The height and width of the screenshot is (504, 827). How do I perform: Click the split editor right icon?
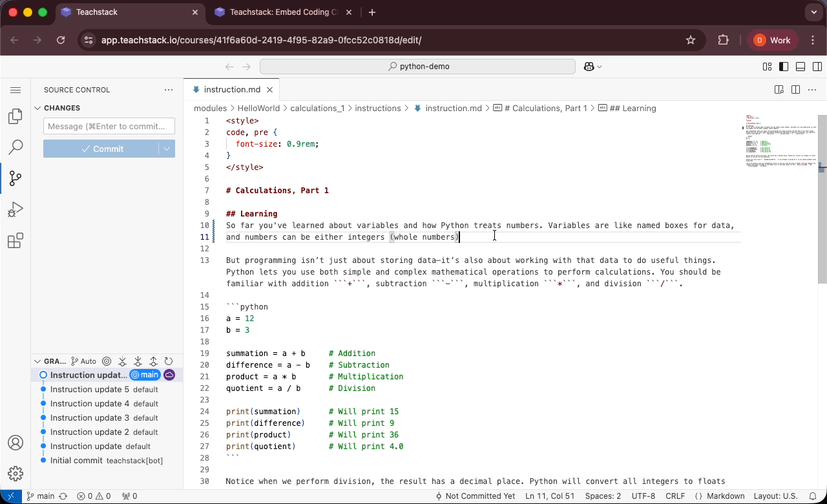coord(795,90)
